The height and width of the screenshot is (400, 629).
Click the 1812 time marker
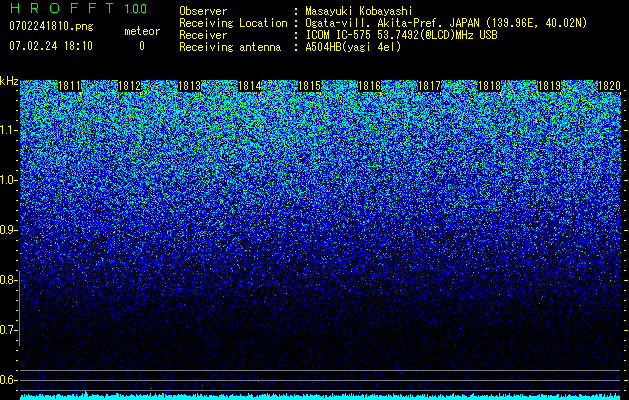pyautogui.click(x=130, y=86)
